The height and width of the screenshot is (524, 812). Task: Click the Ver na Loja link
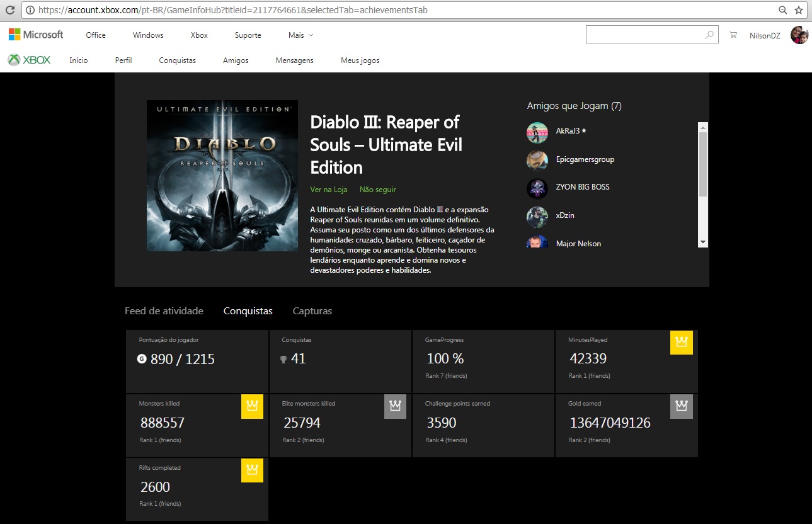328,189
